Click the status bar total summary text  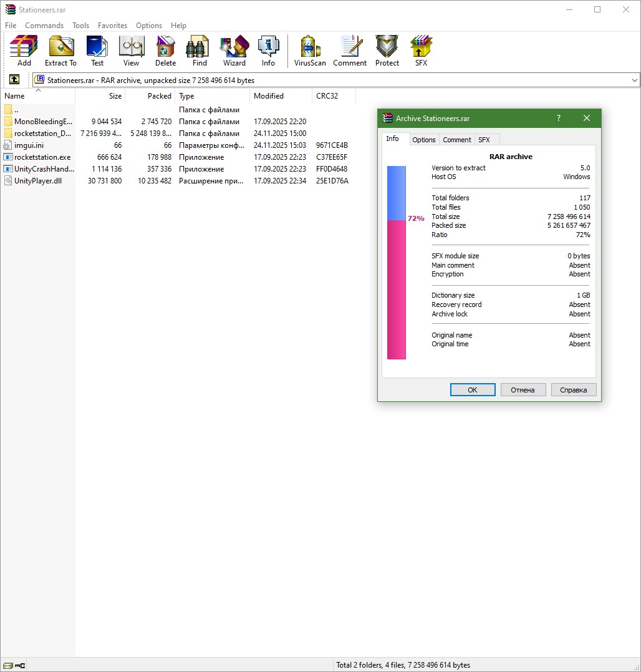(403, 665)
